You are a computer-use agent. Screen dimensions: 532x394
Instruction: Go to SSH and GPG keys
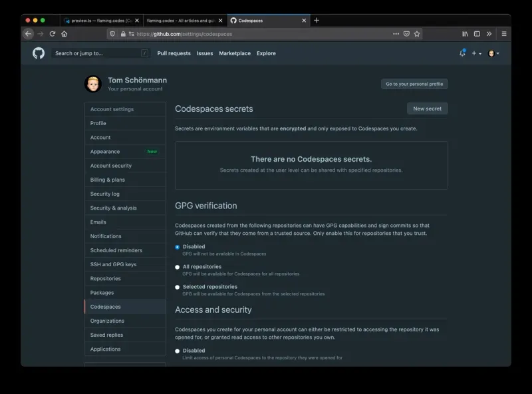[125, 264]
